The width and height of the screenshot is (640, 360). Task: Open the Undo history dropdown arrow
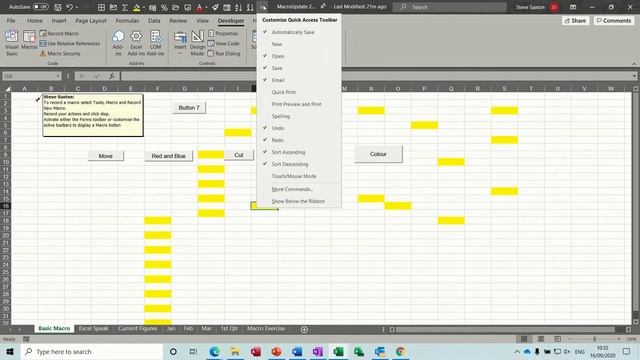coord(76,7)
